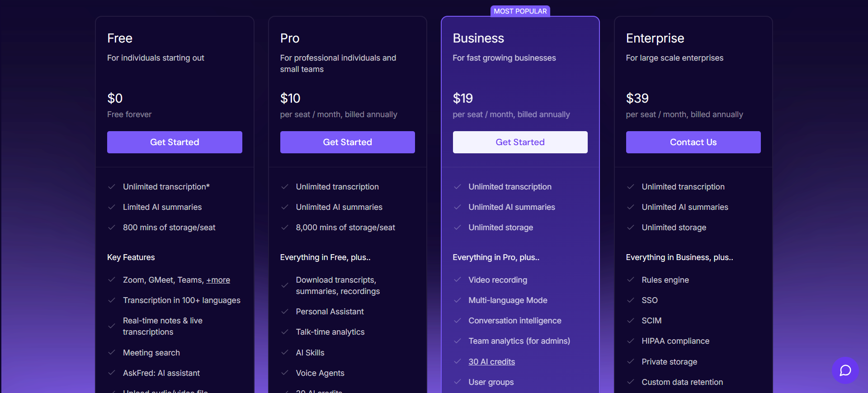868x393 pixels.
Task: Click checkmark next to Rules engine
Action: pos(631,280)
